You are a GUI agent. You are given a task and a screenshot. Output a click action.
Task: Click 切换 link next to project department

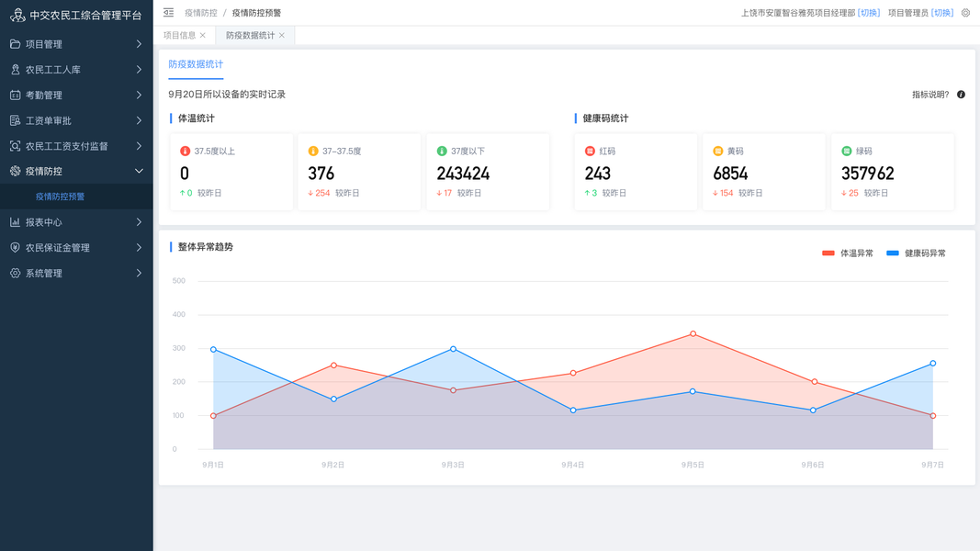coord(869,13)
